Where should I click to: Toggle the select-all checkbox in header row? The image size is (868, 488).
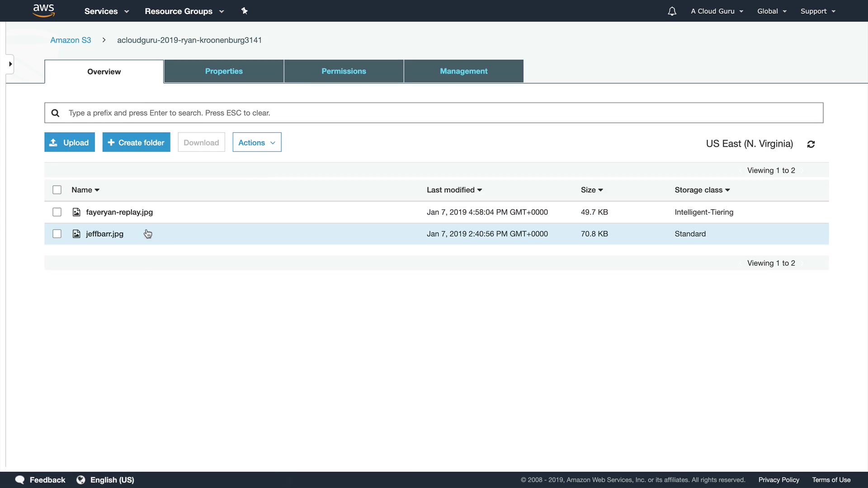57,190
